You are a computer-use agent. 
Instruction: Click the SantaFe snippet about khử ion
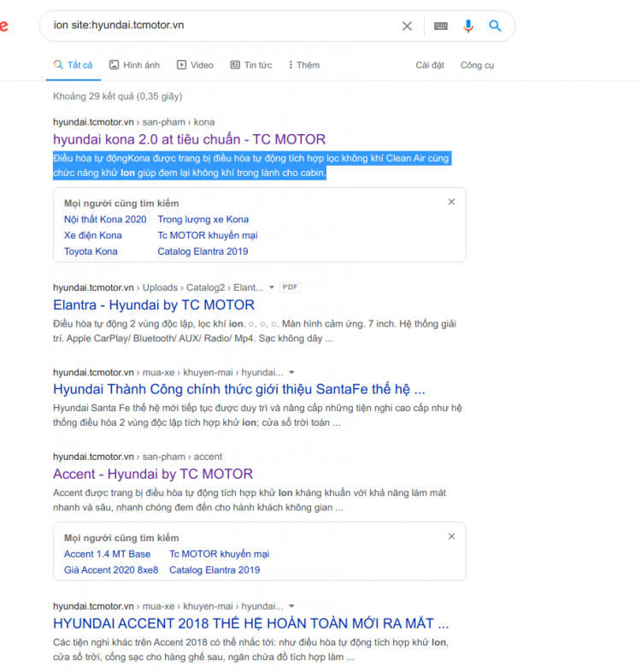click(257, 416)
